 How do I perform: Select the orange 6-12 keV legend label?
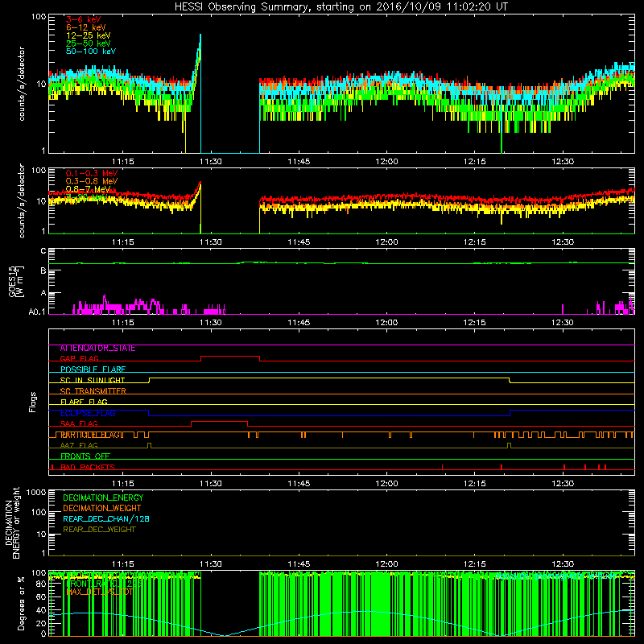86,27
